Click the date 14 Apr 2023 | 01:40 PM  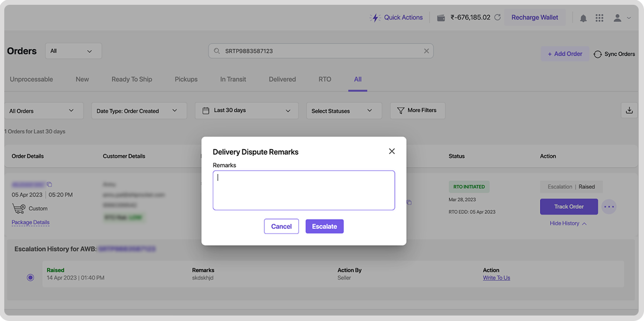[76, 278]
